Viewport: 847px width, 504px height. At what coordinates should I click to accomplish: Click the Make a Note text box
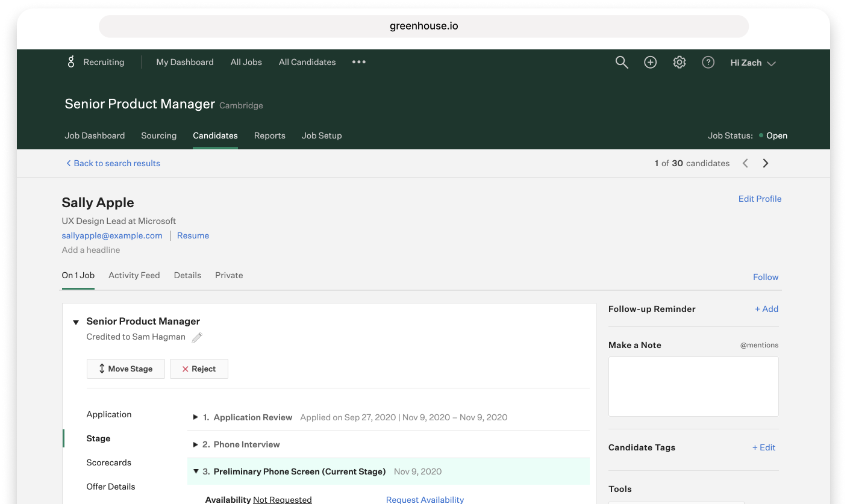pyautogui.click(x=693, y=387)
